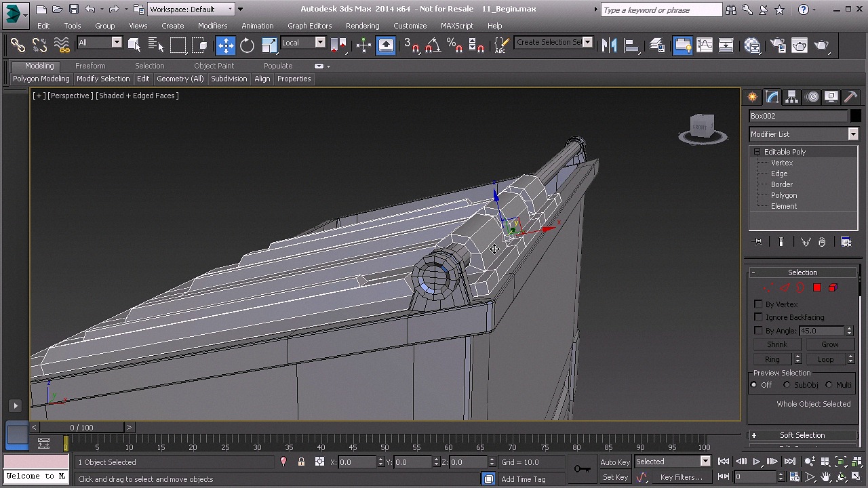Click the Grow selection button

click(830, 344)
